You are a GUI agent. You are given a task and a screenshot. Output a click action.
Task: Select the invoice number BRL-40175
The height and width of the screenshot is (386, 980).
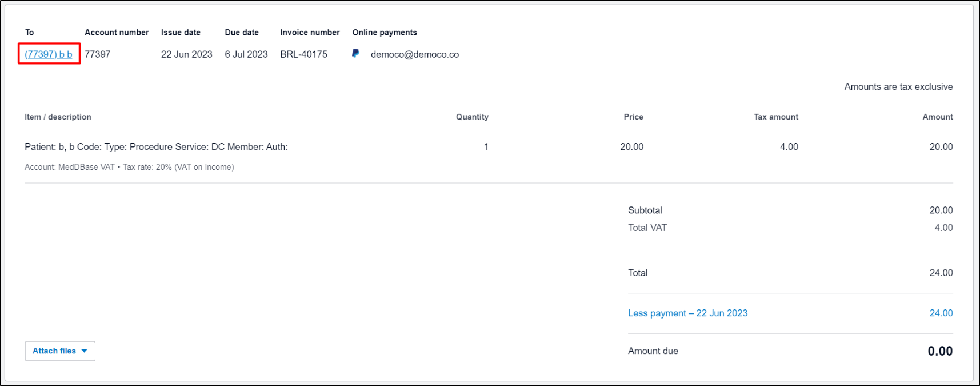[x=303, y=54]
